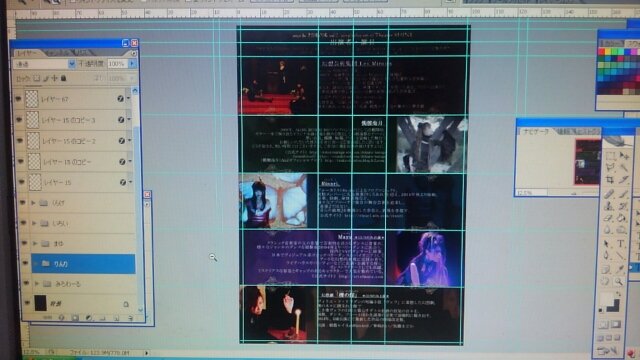Select the Dodge tool

coord(622,230)
